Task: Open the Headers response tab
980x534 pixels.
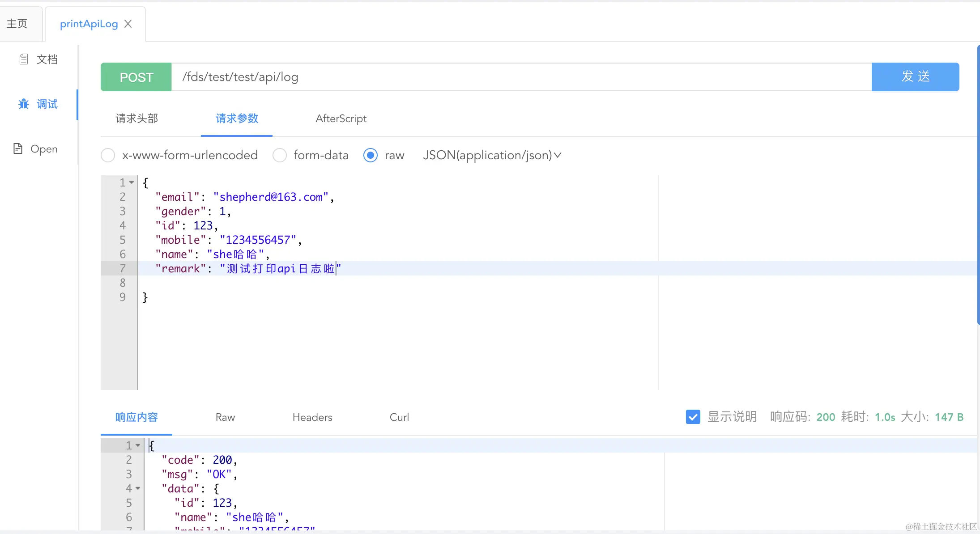Action: tap(312, 417)
